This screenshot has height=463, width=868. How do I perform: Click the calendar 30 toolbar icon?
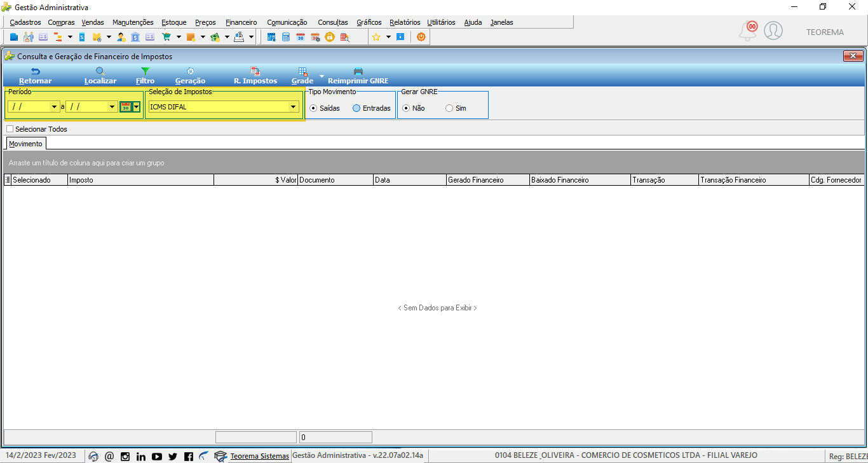(x=301, y=37)
